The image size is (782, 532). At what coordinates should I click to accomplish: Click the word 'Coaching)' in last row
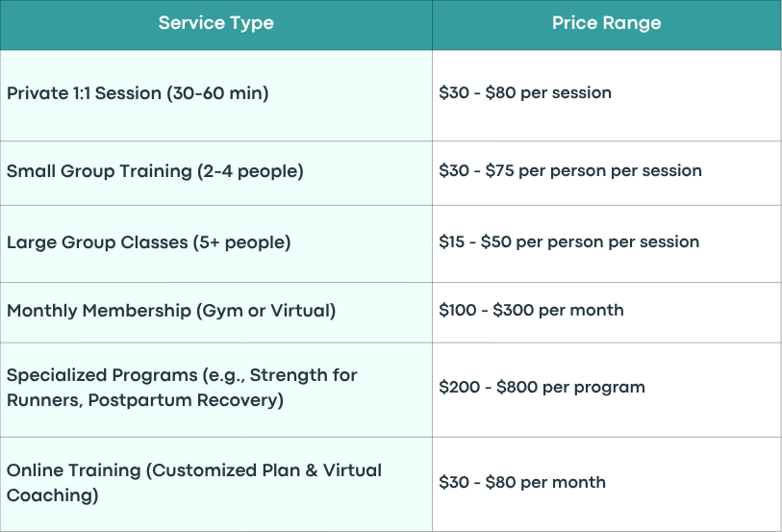[52, 495]
